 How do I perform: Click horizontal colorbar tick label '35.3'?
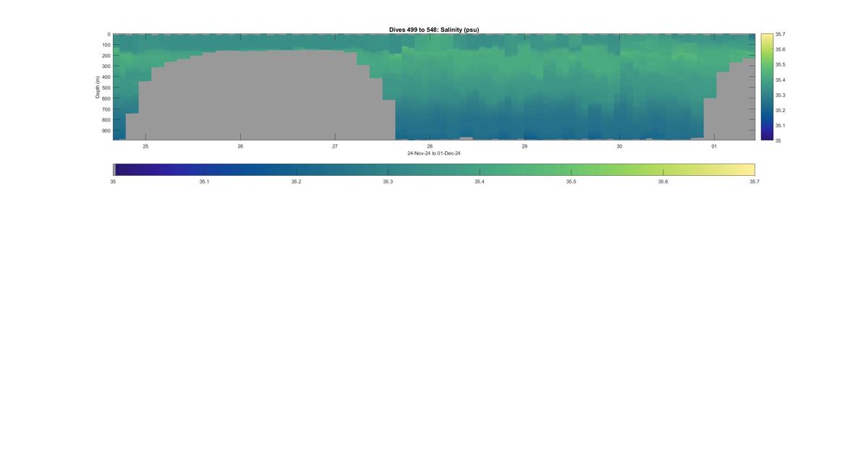tap(388, 182)
